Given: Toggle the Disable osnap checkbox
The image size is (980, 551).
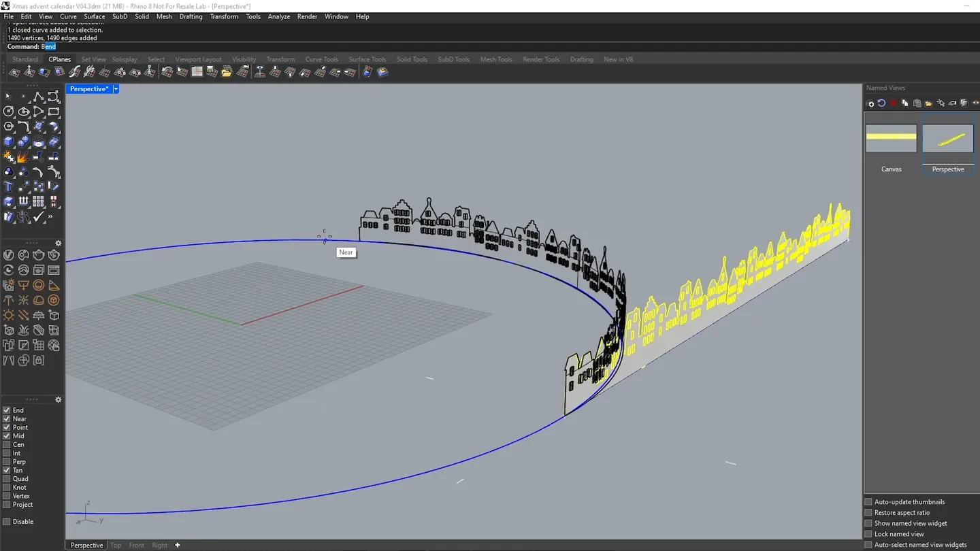Looking at the screenshot, I should 5,521.
